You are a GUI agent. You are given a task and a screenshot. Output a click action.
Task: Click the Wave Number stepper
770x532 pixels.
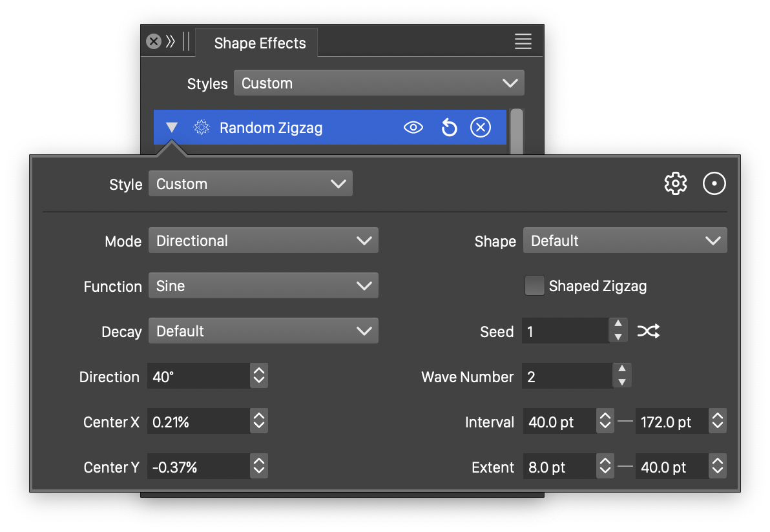click(x=621, y=376)
